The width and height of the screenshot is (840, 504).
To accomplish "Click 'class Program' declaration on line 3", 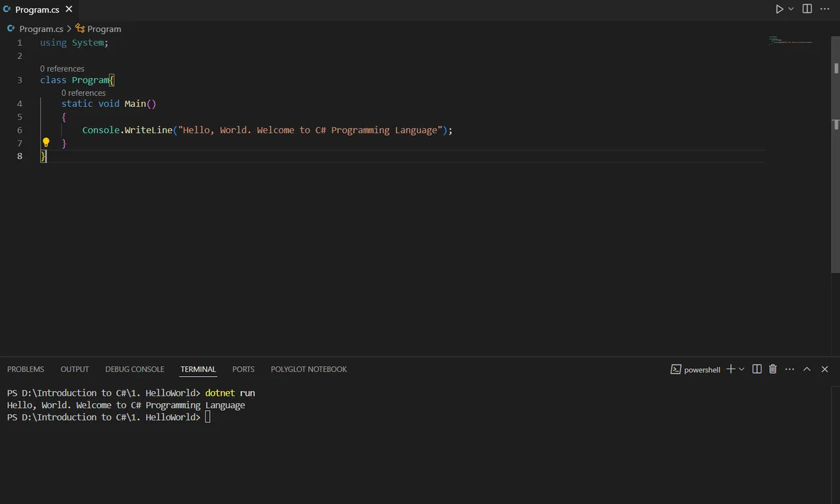I will point(74,80).
